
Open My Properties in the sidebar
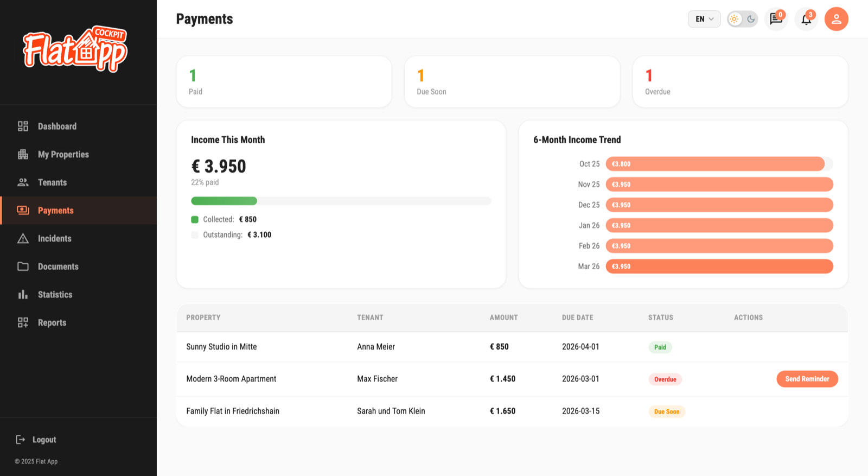79,155
